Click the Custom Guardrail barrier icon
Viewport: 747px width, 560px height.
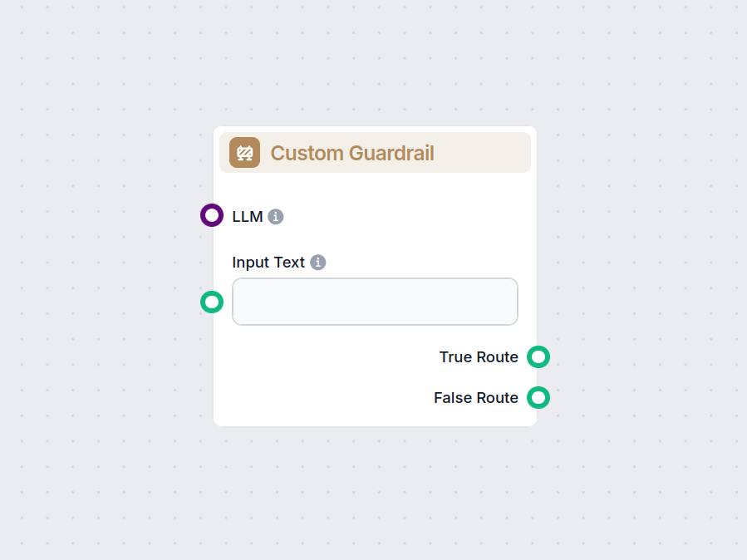[x=244, y=153]
